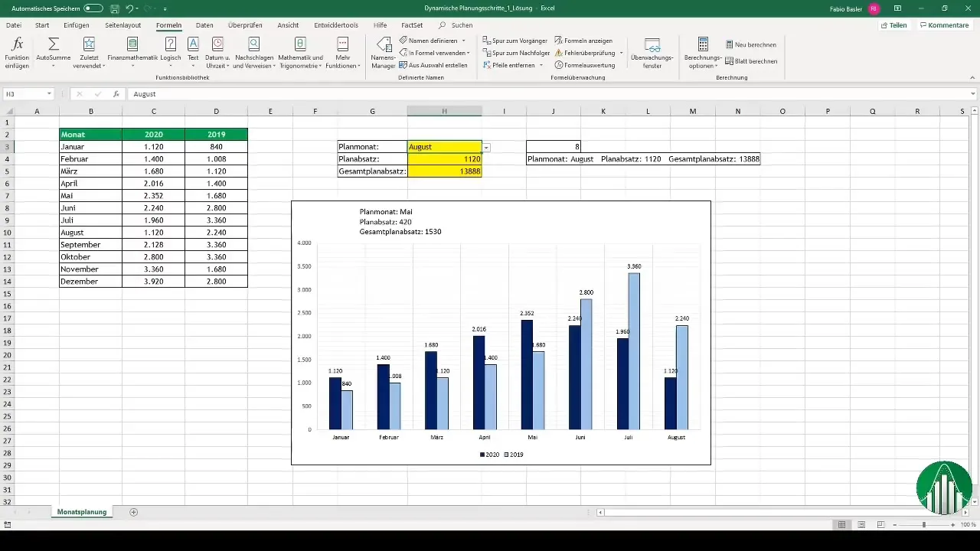Open the Planmonat dropdown arrow in H3

(487, 147)
